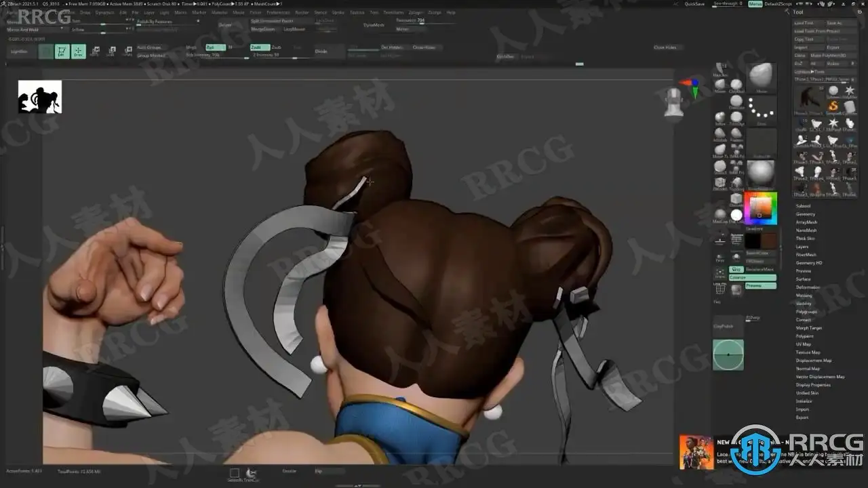This screenshot has height=488, width=868.
Task: Click the SimpleBrush gold S tool icon
Action: click(x=833, y=105)
